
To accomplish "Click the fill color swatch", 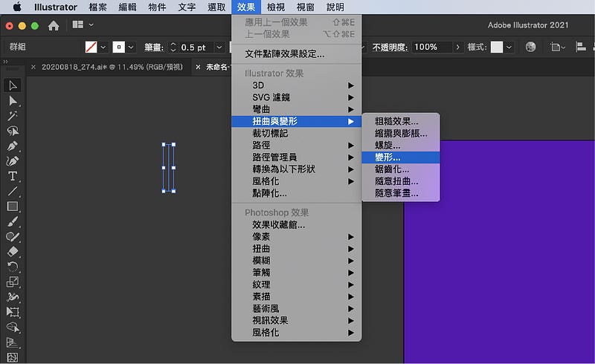I will coord(91,48).
